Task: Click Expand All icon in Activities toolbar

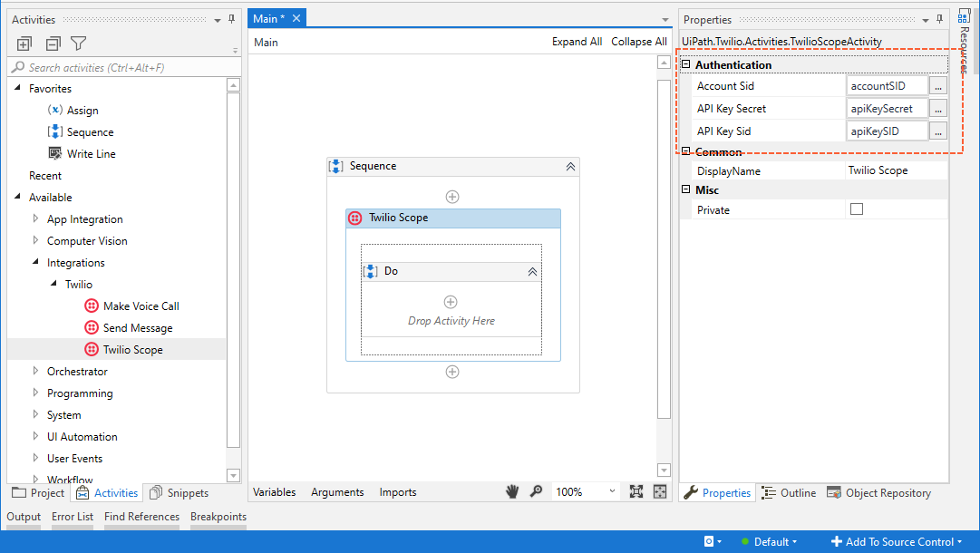Action: 24,44
